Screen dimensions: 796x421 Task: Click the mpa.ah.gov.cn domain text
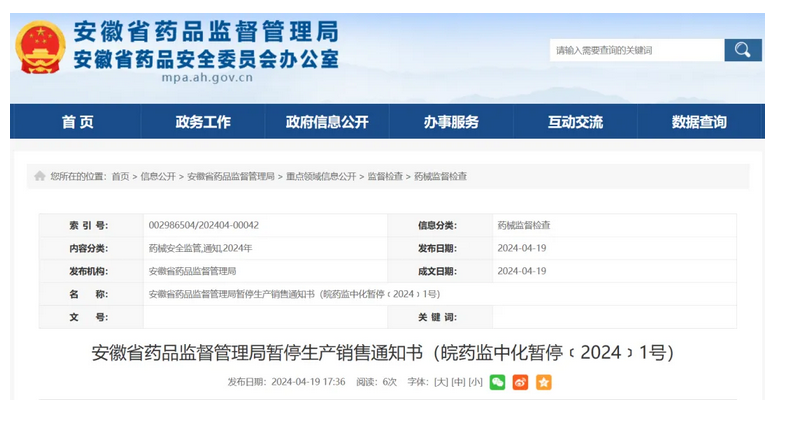tap(207, 78)
